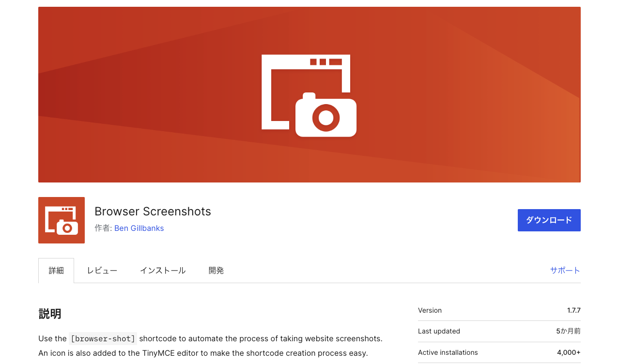Click the 4,000+ installations value
The width and height of the screenshot is (619, 364).
pos(569,352)
